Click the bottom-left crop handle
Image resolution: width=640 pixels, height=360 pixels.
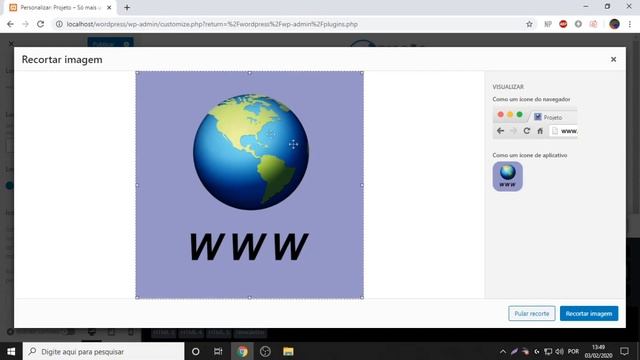138,298
